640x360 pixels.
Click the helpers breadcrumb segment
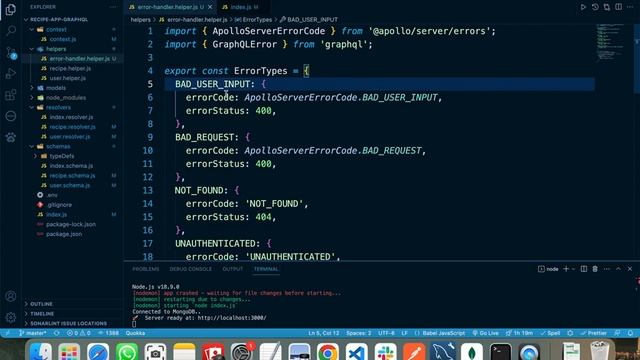point(140,20)
